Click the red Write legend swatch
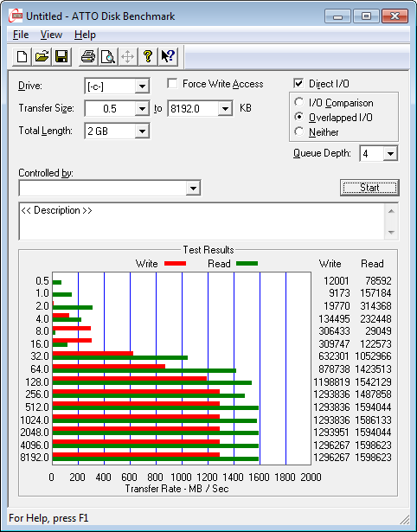 pyautogui.click(x=175, y=263)
